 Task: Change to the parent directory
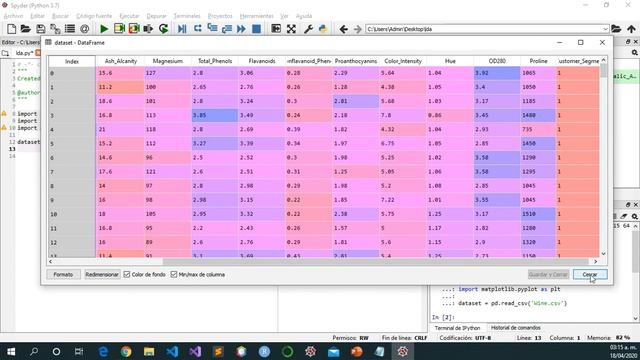tap(631, 29)
